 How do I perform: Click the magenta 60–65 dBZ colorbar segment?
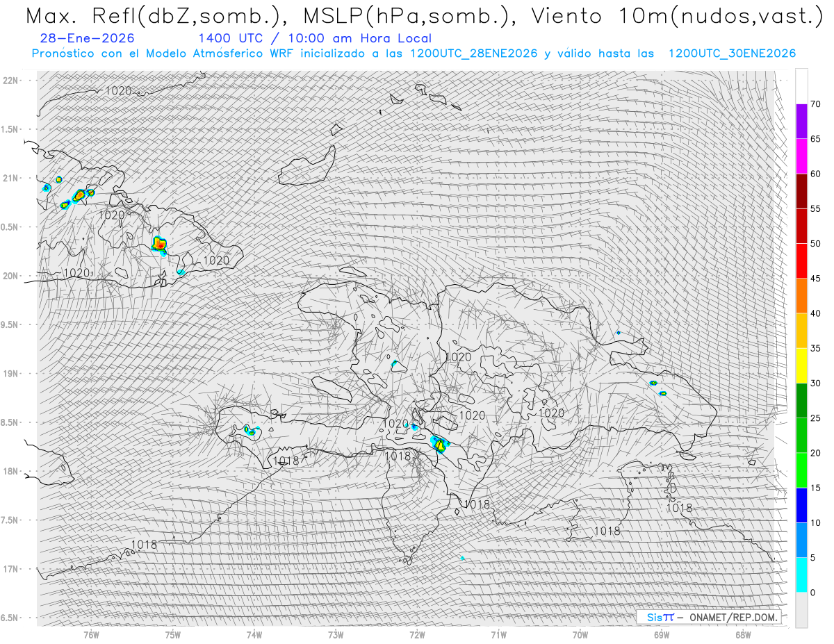point(801,156)
